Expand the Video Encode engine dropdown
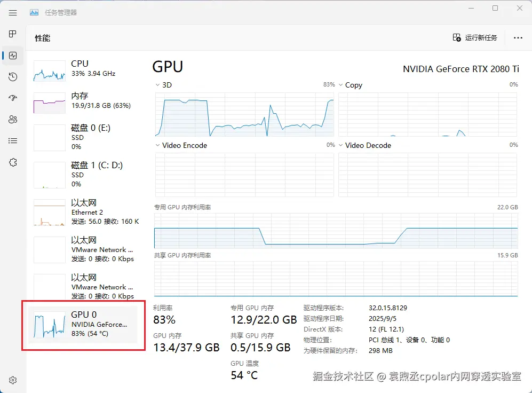Screen dimensions: 532x393 pyautogui.click(x=158, y=145)
